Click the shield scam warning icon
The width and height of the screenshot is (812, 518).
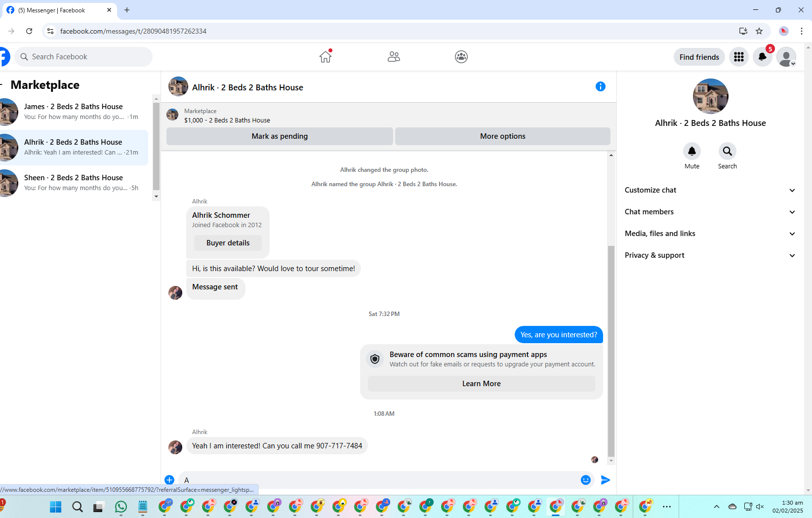click(375, 359)
